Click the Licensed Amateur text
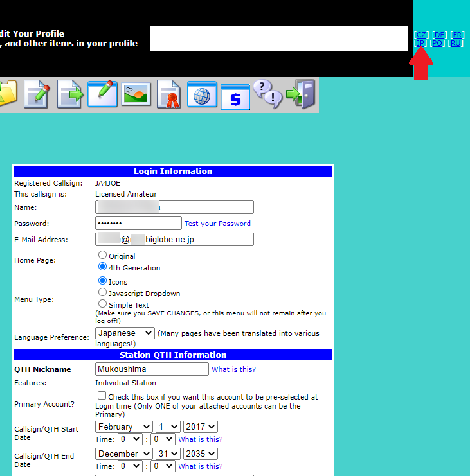This screenshot has width=470, height=476. pyautogui.click(x=126, y=194)
